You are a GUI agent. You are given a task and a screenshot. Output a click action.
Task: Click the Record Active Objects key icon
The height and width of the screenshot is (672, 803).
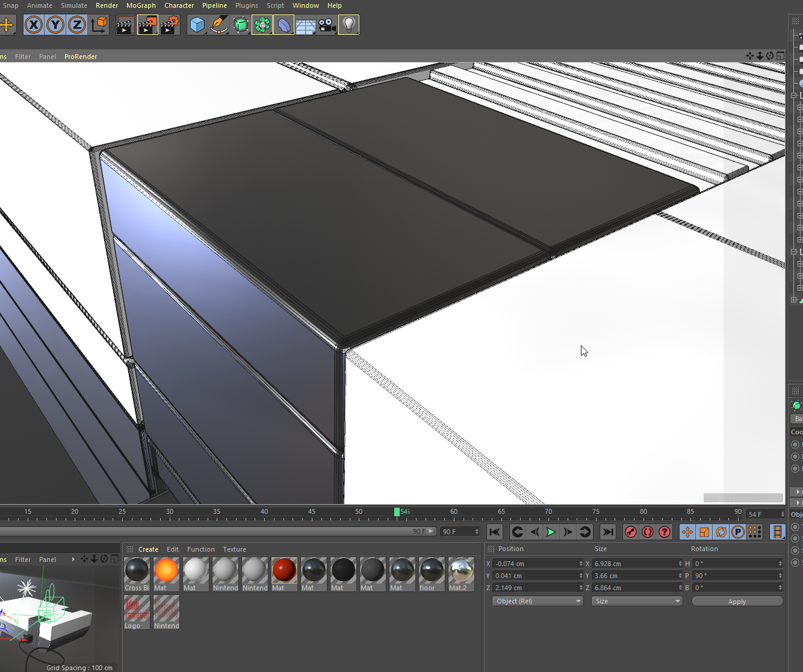(631, 532)
